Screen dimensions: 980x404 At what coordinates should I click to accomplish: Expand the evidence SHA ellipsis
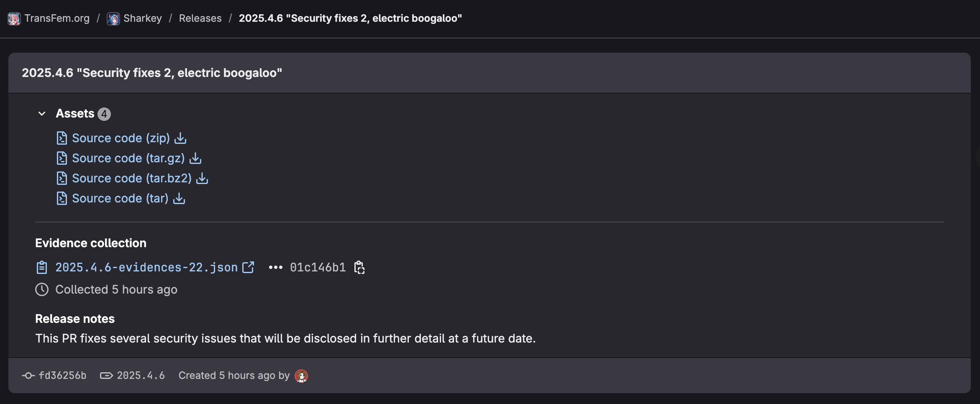pyautogui.click(x=275, y=267)
